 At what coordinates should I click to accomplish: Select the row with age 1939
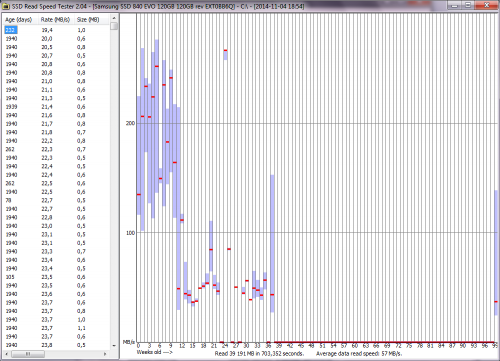(x=56, y=107)
